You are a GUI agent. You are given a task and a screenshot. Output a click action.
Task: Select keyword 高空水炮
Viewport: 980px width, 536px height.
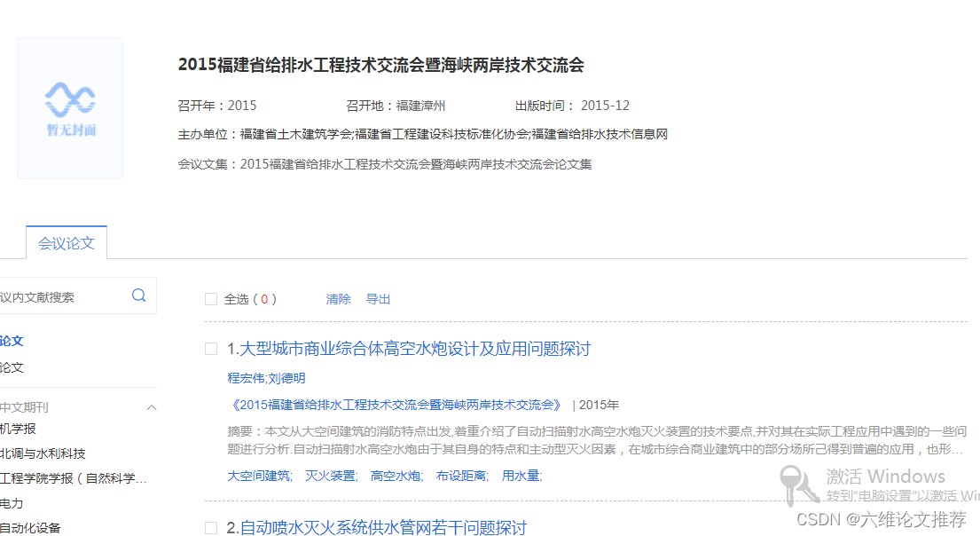(396, 476)
